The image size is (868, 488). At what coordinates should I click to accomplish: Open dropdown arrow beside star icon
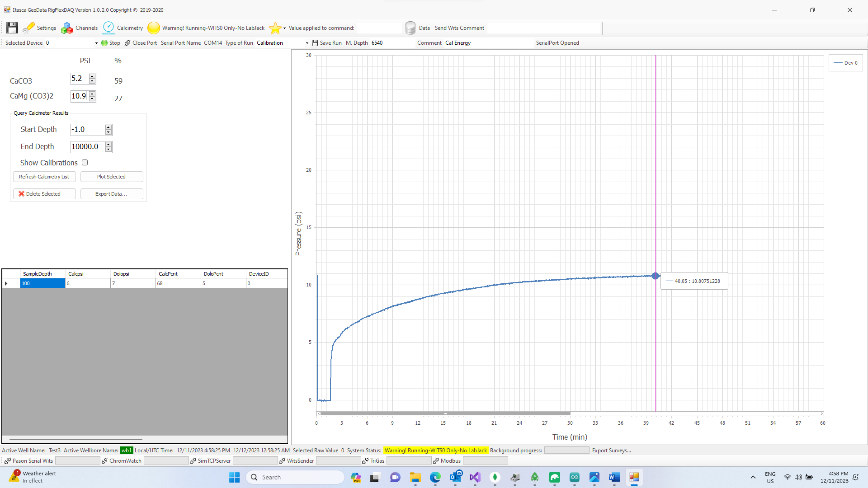pos(284,28)
